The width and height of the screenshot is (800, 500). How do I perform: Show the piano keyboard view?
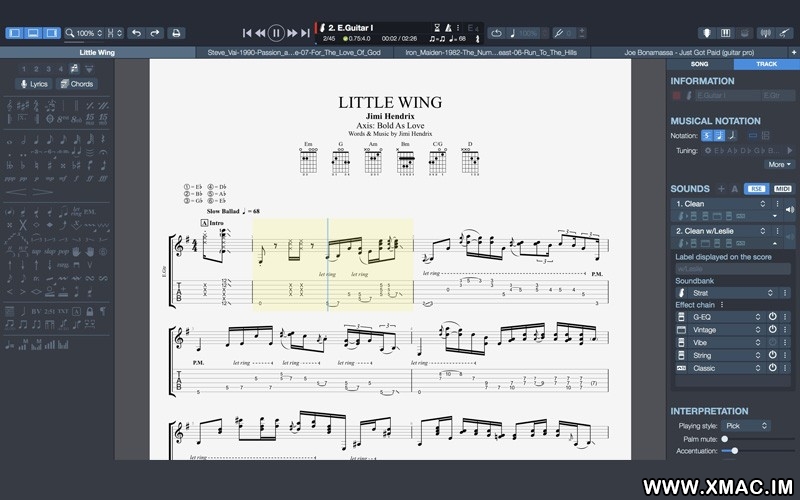pos(726,33)
